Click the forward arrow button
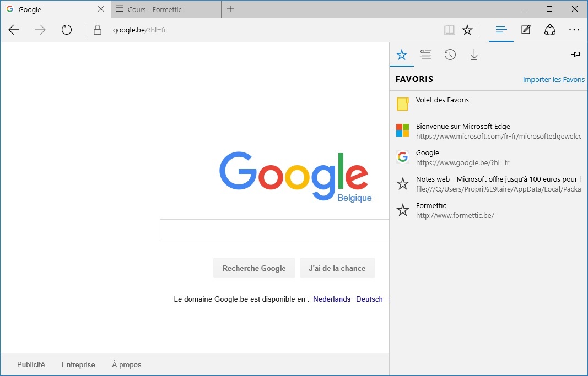588x376 pixels. [40, 30]
